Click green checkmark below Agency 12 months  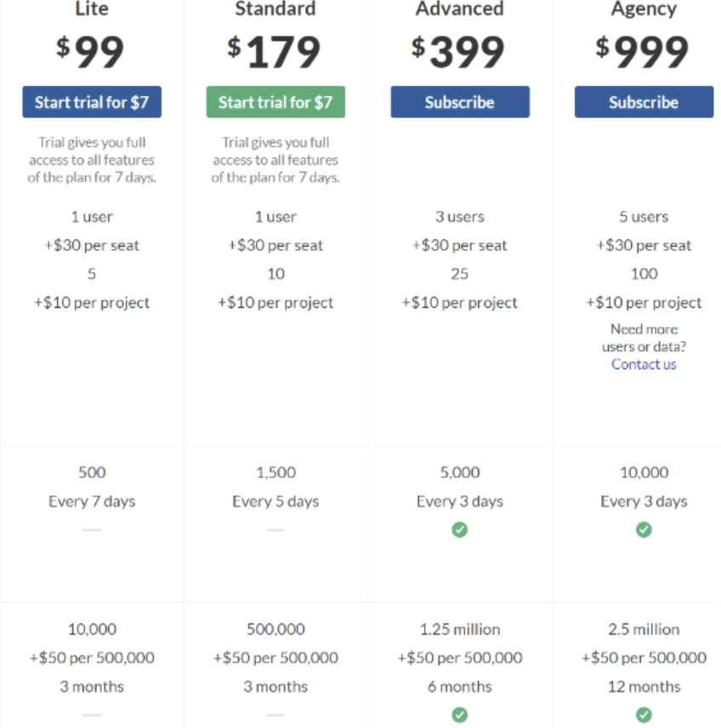click(644, 715)
